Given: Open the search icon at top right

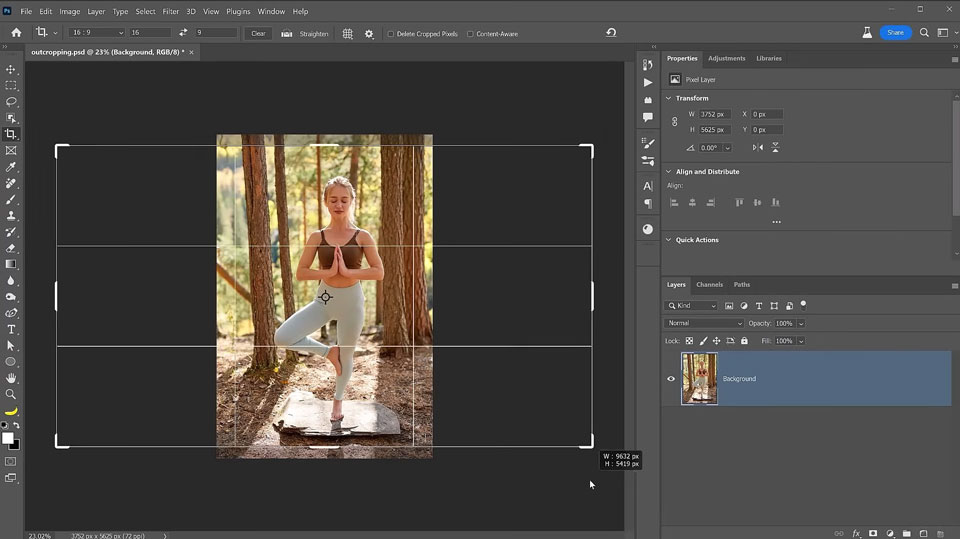Looking at the screenshot, I should (924, 32).
